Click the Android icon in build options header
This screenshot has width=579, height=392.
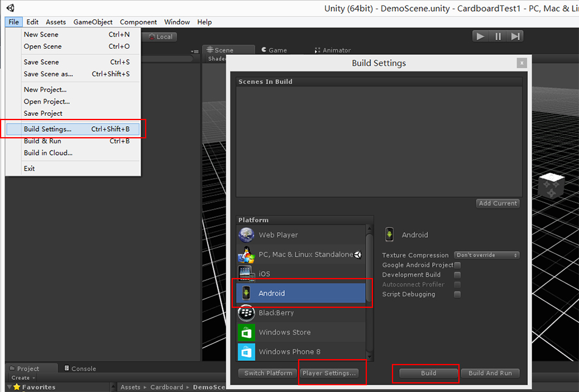coord(389,235)
